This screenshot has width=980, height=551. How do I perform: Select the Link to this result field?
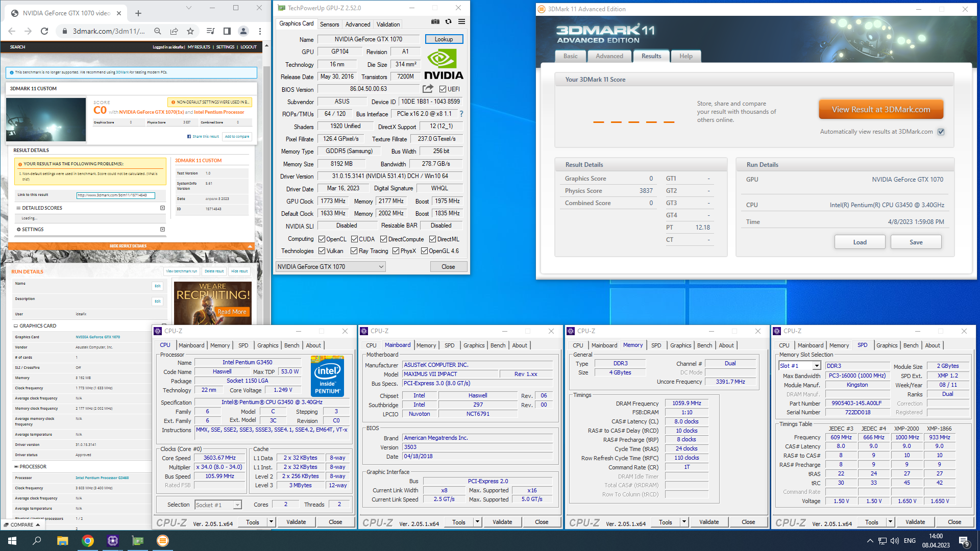(115, 195)
